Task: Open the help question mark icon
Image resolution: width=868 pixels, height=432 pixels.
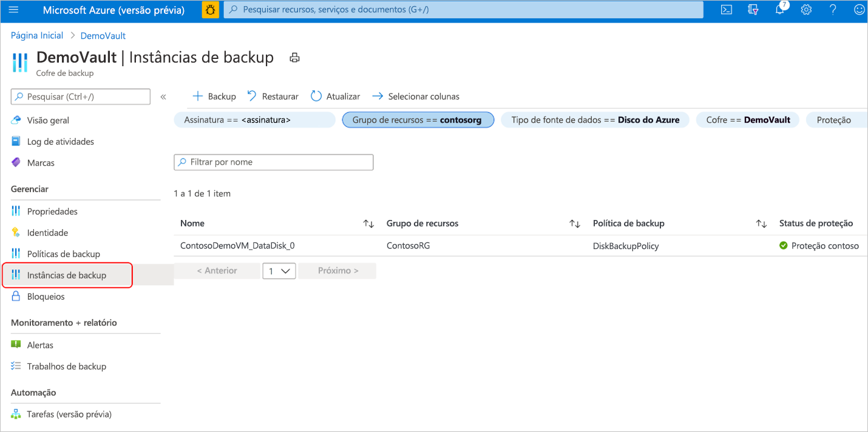Action: coord(833,10)
